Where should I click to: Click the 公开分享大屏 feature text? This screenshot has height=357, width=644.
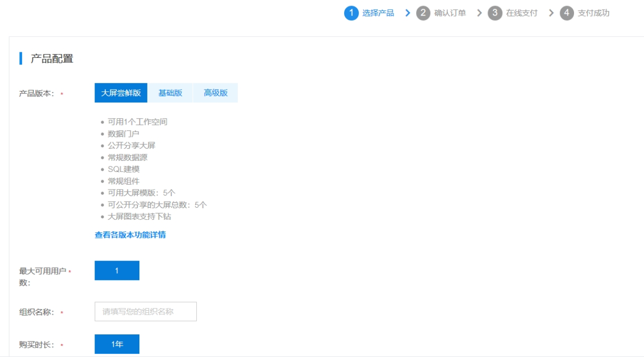pos(131,145)
